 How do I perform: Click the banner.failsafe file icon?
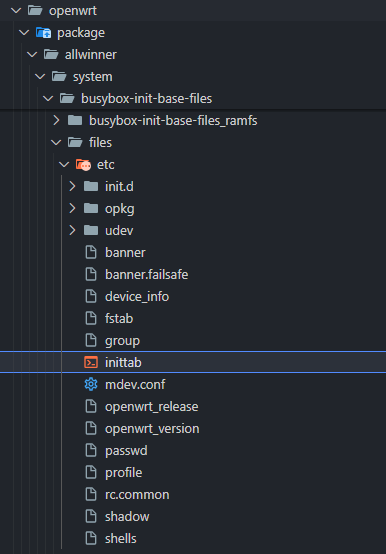tap(91, 274)
